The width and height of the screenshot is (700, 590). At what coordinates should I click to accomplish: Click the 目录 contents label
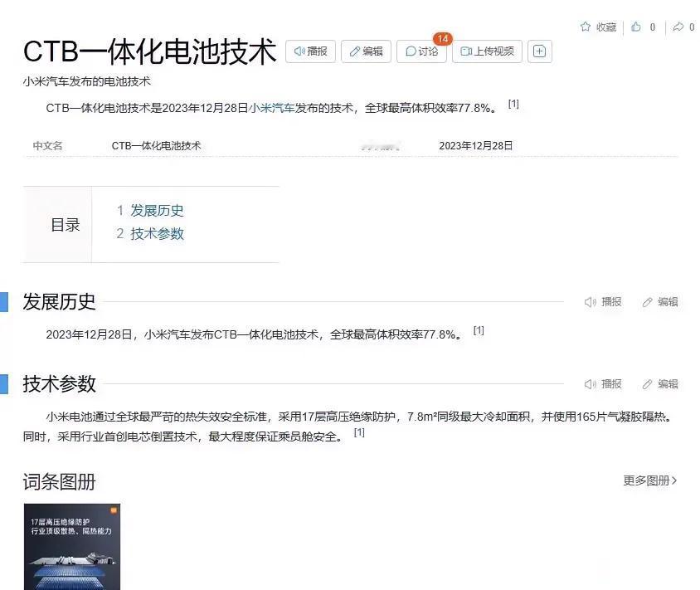[66, 225]
